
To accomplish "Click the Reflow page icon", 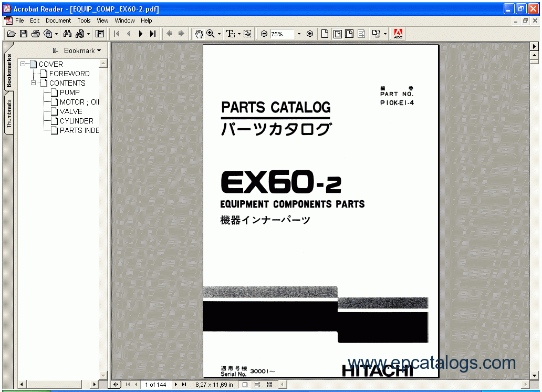I will (x=361, y=34).
